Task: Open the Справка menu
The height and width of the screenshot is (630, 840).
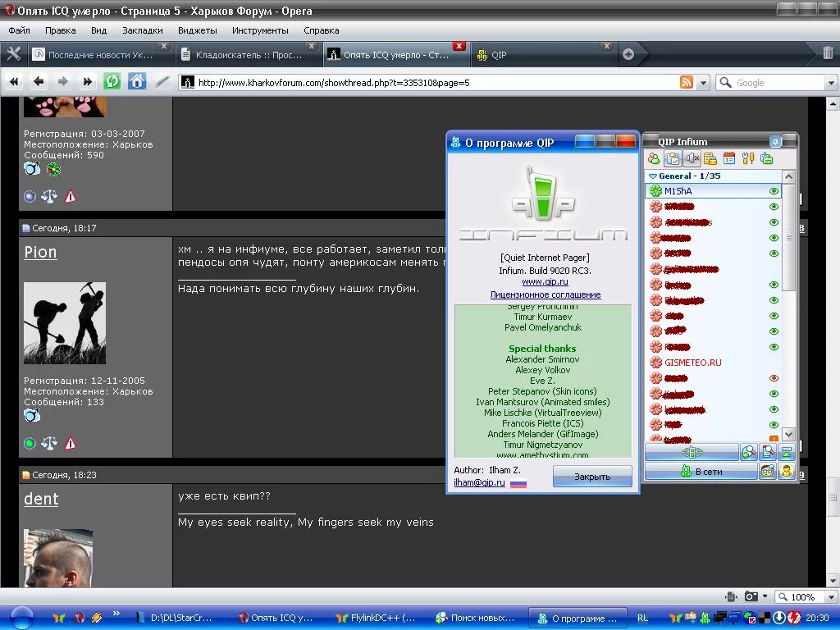Action: tap(322, 30)
